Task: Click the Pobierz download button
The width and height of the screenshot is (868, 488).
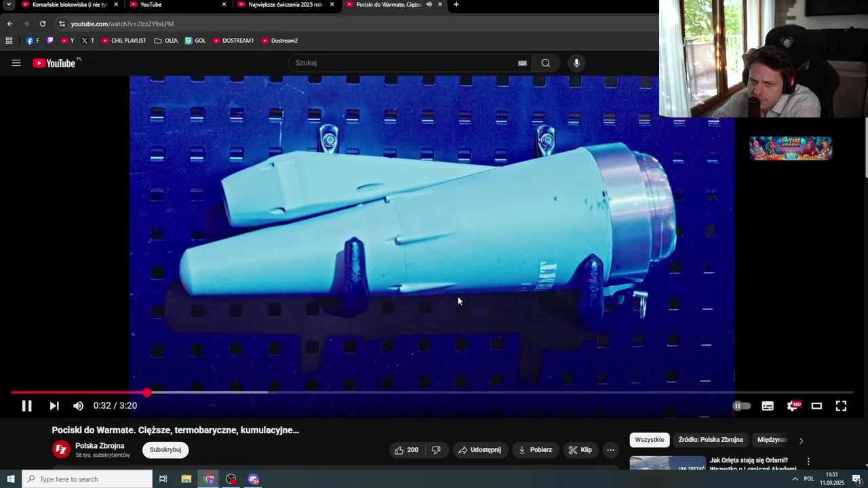Action: [535, 450]
